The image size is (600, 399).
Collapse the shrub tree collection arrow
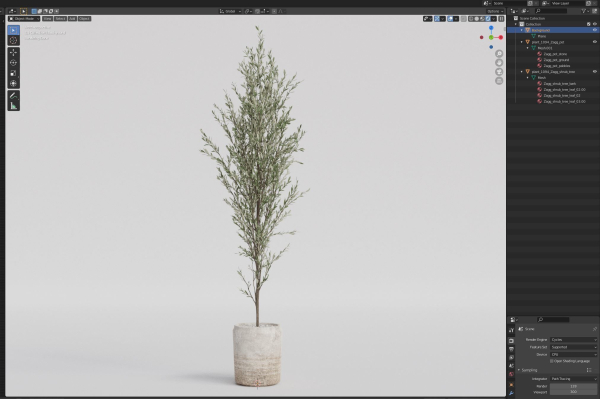[x=522, y=72]
